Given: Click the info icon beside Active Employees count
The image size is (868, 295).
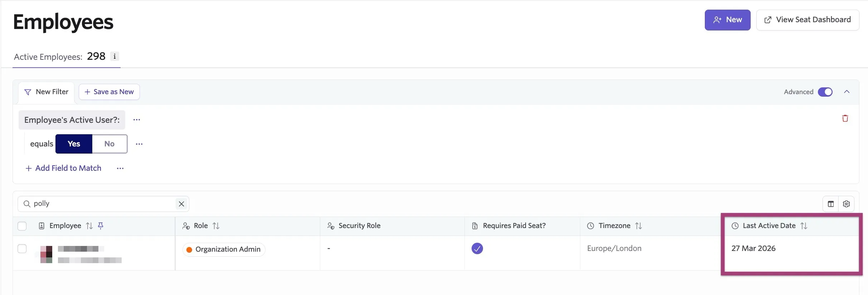Looking at the screenshot, I should 114,57.
